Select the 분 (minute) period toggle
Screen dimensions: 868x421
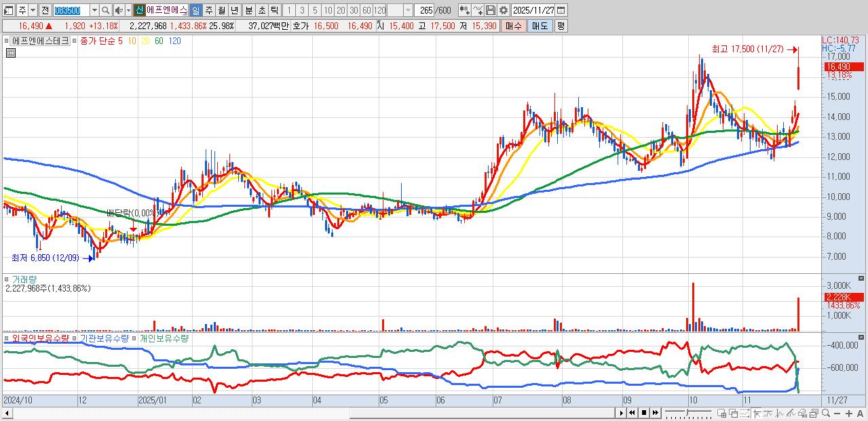coord(248,10)
